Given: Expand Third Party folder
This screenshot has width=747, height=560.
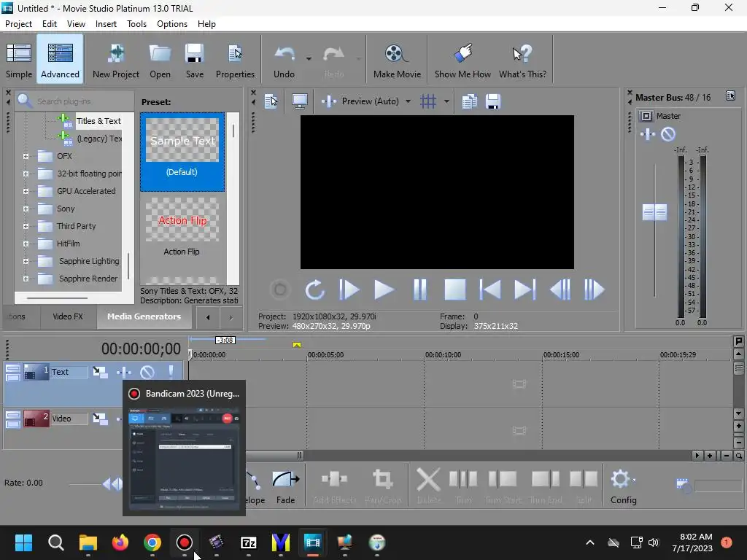Looking at the screenshot, I should click(x=26, y=226).
